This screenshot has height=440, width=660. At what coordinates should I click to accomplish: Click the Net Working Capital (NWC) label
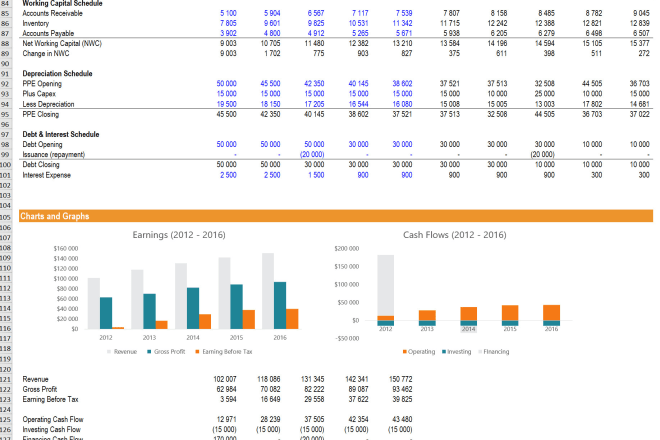62,43
